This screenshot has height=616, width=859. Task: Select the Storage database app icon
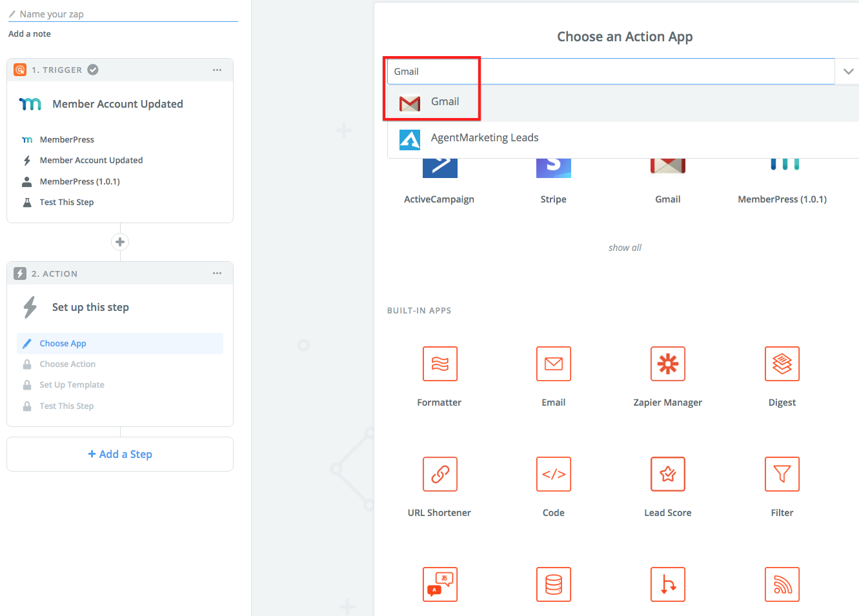click(553, 584)
